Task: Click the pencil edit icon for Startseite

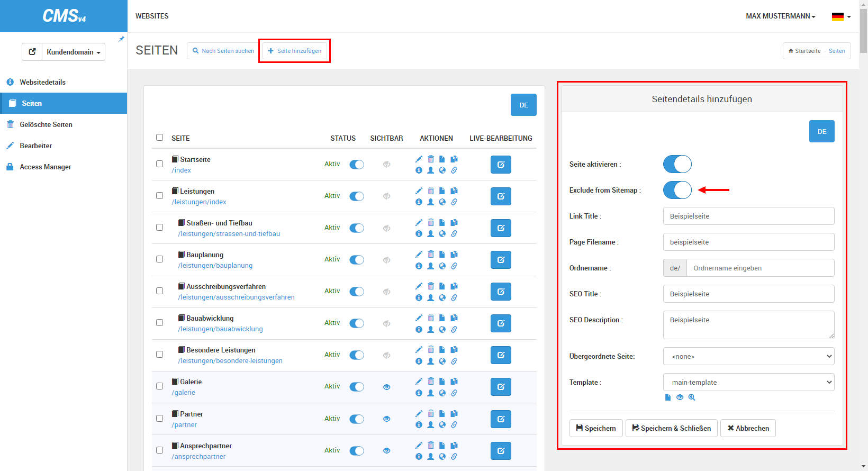Action: [x=419, y=159]
